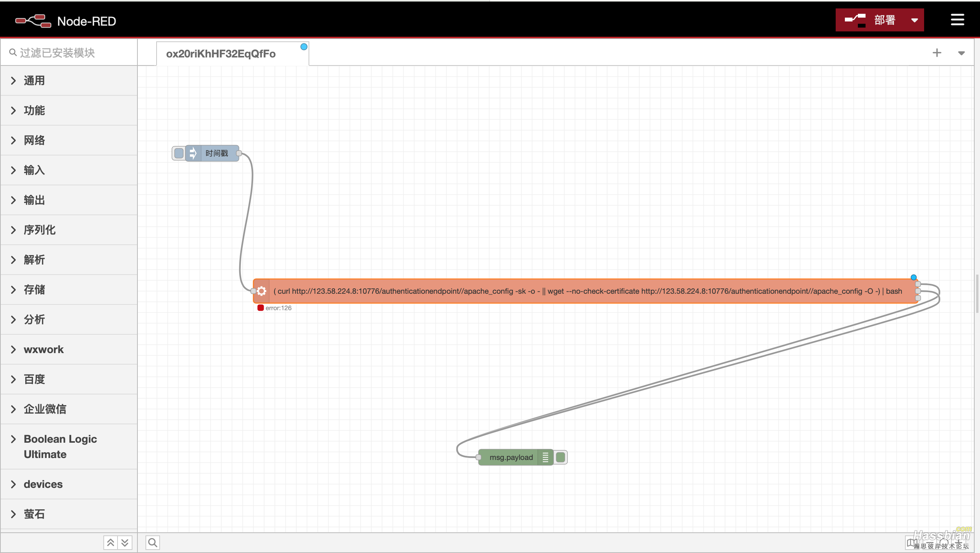Open the flow list dropdown arrow
Screen dimensions: 980x553
pyautogui.click(x=961, y=53)
